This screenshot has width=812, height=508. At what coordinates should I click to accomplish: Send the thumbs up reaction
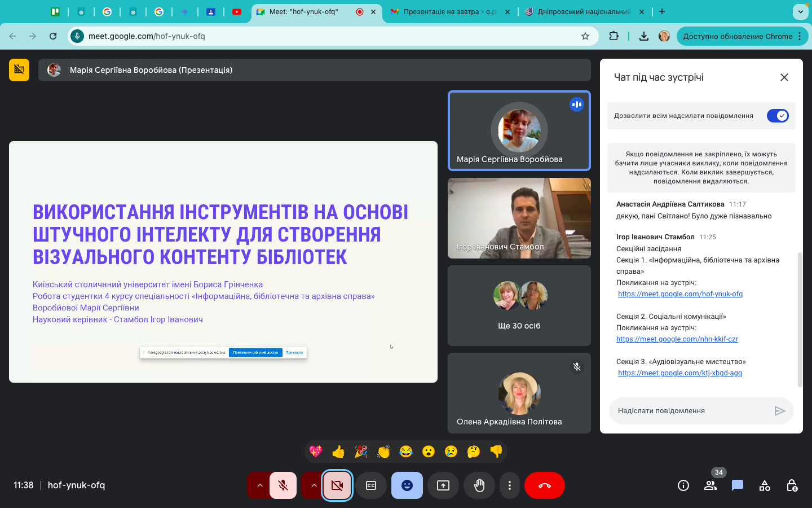(338, 452)
